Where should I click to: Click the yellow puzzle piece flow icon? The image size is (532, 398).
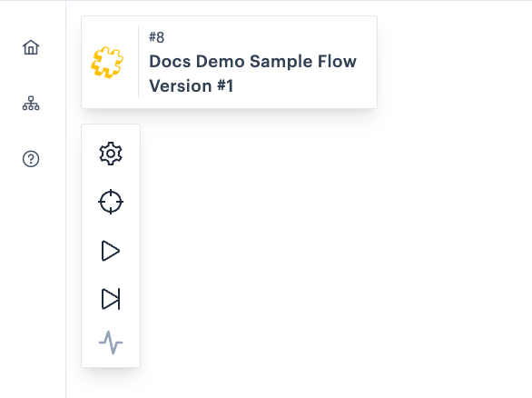pyautogui.click(x=107, y=63)
